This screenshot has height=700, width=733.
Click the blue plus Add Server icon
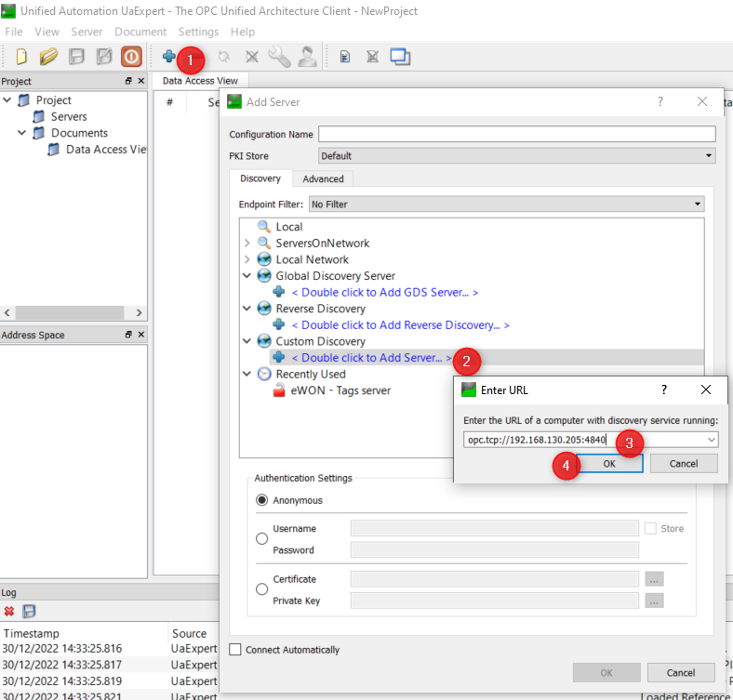coord(168,57)
